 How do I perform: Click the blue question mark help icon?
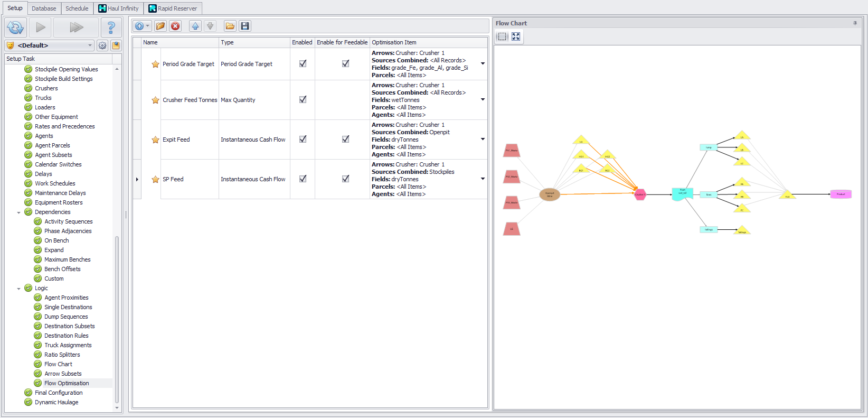tap(111, 27)
